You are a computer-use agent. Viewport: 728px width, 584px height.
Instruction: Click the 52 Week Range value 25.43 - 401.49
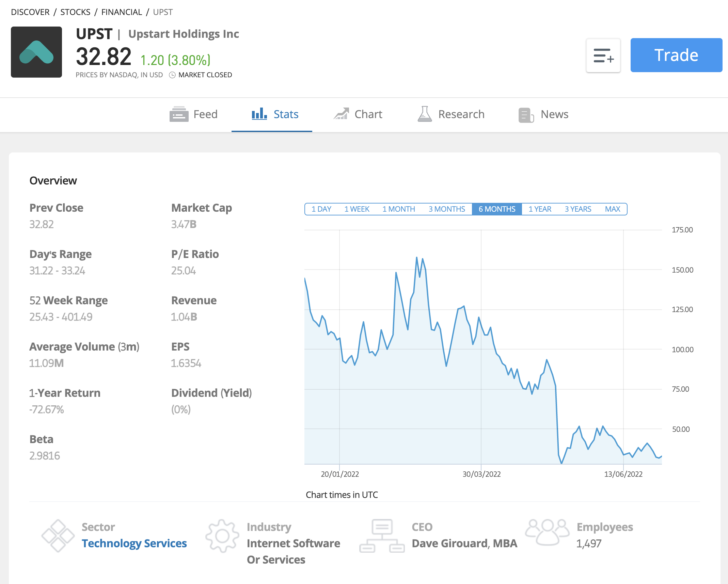(61, 317)
